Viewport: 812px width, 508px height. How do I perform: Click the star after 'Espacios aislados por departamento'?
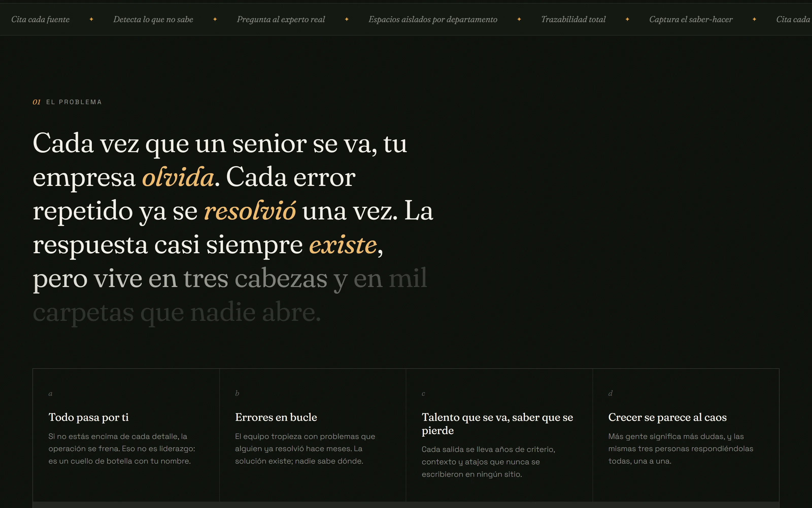(x=519, y=19)
